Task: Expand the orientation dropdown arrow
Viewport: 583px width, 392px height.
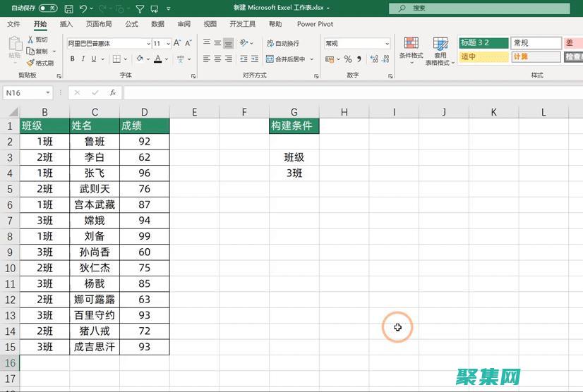Action: click(251, 44)
